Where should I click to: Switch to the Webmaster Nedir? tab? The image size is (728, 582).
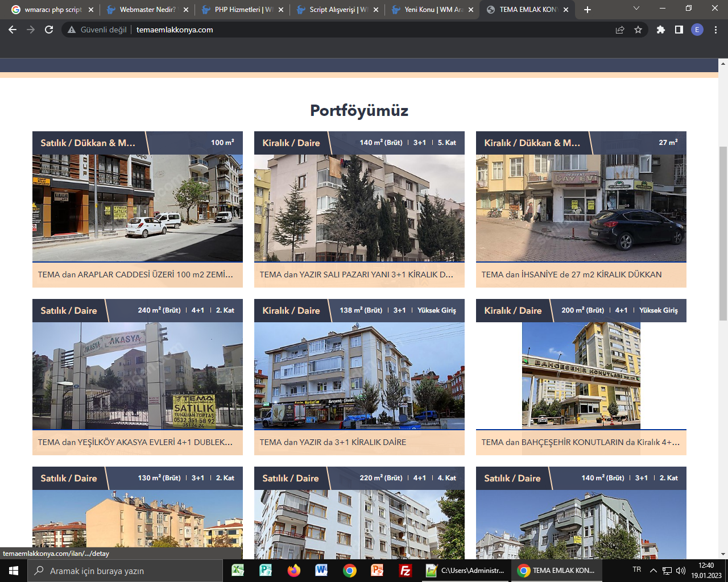coord(147,10)
